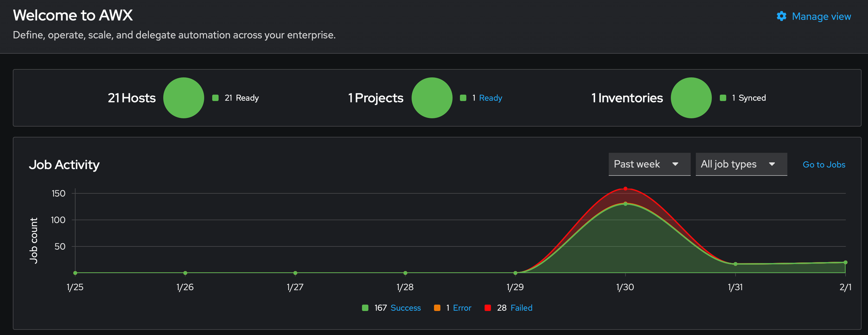868x335 pixels.
Task: Click the '1 Inventories' heading
Action: click(x=627, y=98)
